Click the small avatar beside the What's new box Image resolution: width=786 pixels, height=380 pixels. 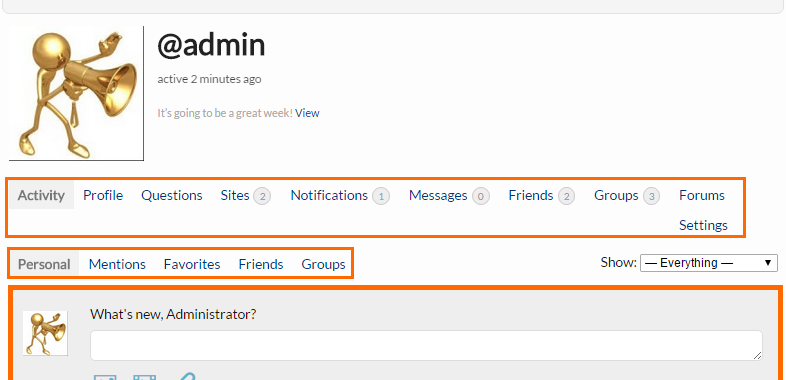point(45,333)
